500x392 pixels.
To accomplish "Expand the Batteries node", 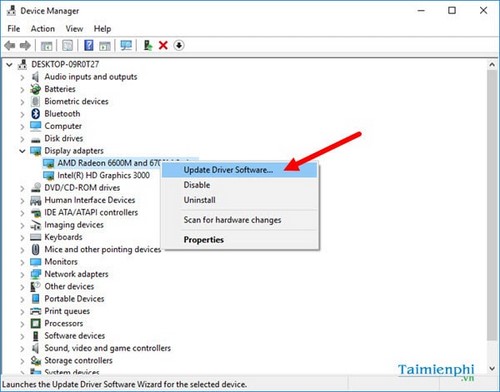I will click(x=22, y=90).
